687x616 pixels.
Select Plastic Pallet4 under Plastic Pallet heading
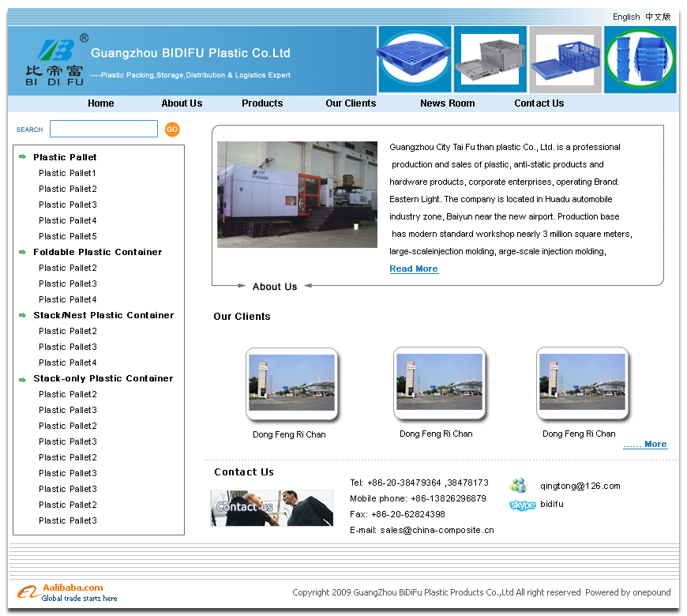pyautogui.click(x=67, y=220)
